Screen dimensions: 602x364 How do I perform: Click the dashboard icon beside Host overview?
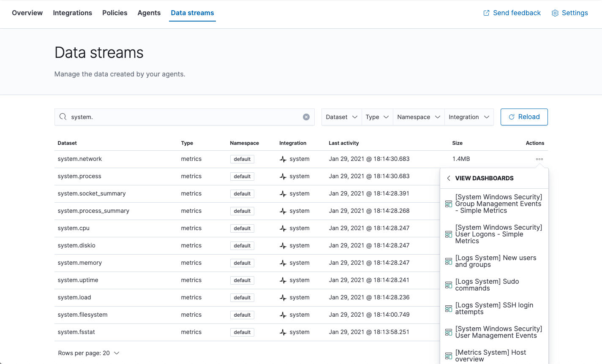coord(448,355)
